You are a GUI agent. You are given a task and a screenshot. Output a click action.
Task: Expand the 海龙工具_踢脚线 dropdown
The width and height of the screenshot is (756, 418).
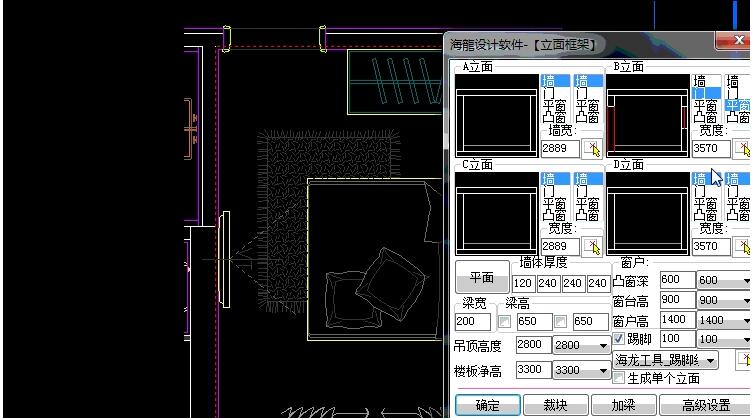pos(665,359)
